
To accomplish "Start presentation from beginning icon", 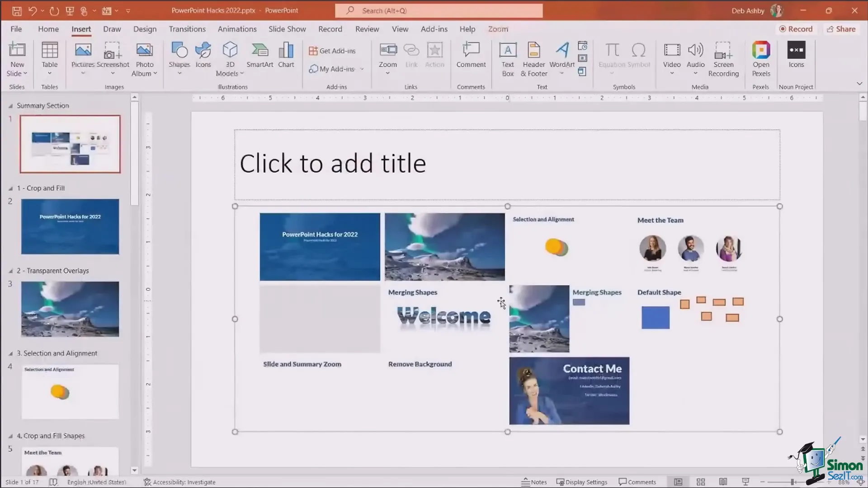I will pyautogui.click(x=70, y=10).
